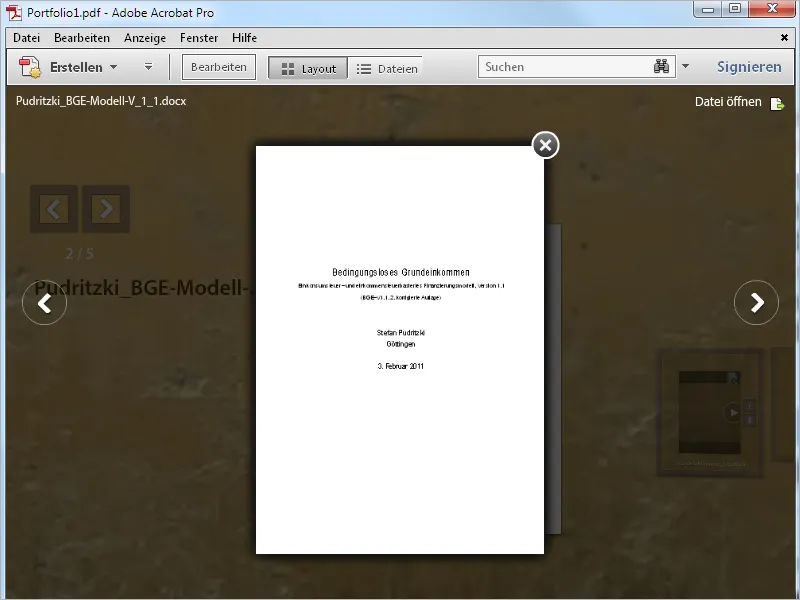Click into the Suchen search field
This screenshot has width=800, height=600.
coord(566,67)
